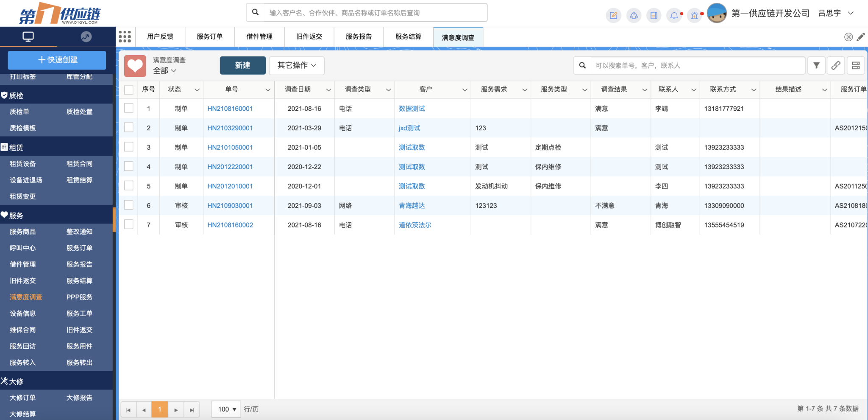Switch to the 服务报告 tab
The image size is (868, 420).
point(359,36)
